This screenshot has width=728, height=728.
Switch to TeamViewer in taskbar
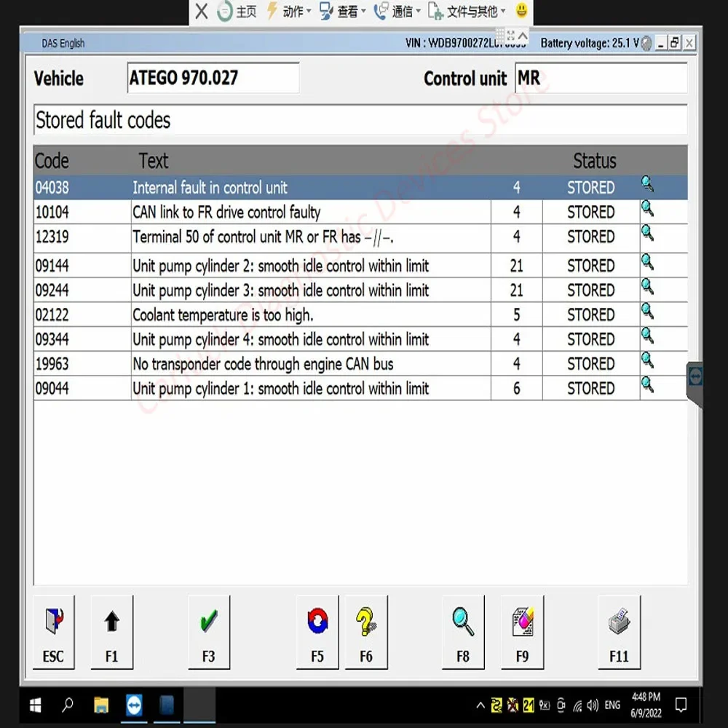coord(134,705)
